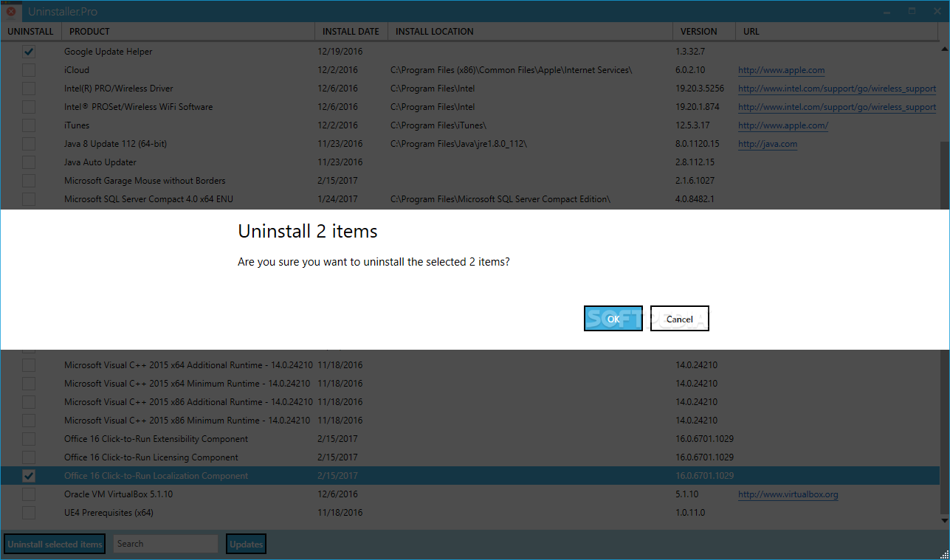The image size is (950, 560).
Task: Click the Uninstaller.Pro app icon
Action: [11, 11]
